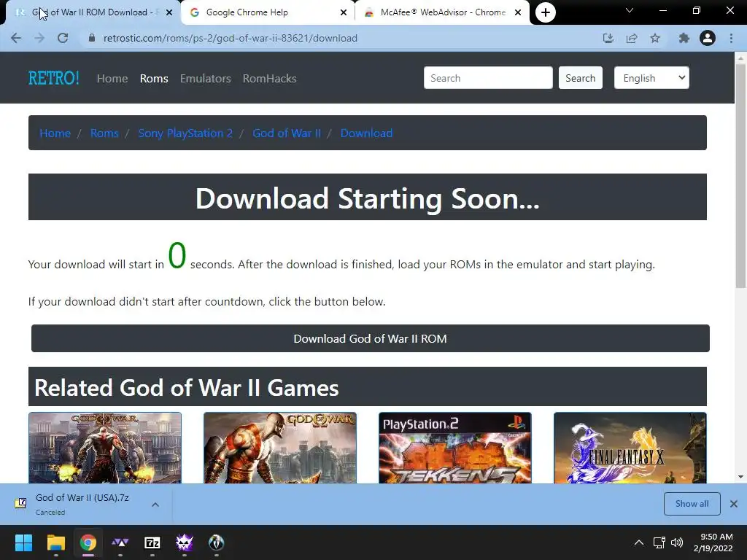Go back using browser back arrow
Viewport: 747px width, 560px height.
point(16,38)
